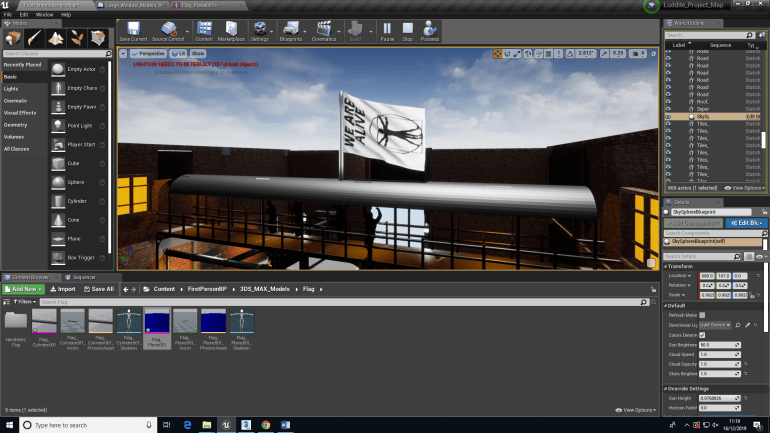
Task: Open viewport options arrow dropdown
Action: point(123,54)
